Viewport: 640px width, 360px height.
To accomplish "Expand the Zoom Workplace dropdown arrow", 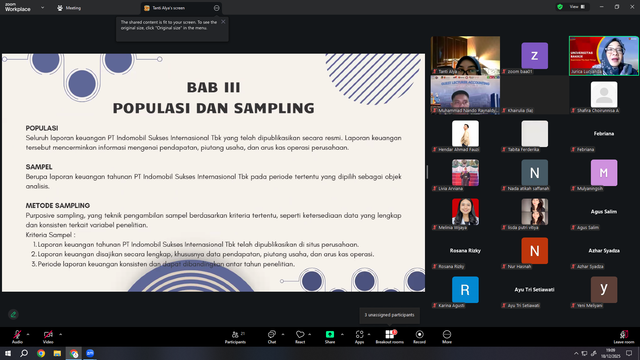I will [x=42, y=7].
